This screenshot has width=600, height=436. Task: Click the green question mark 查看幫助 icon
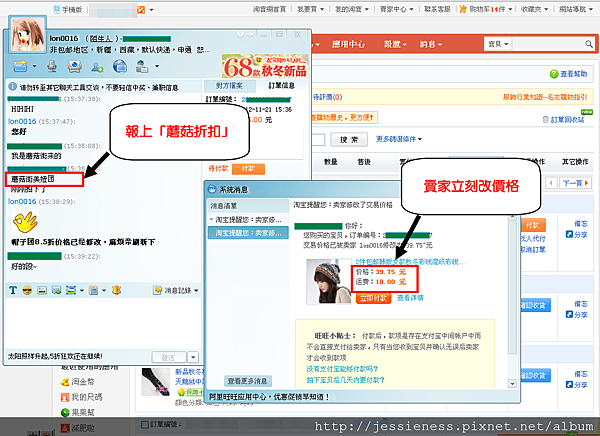coord(554,74)
